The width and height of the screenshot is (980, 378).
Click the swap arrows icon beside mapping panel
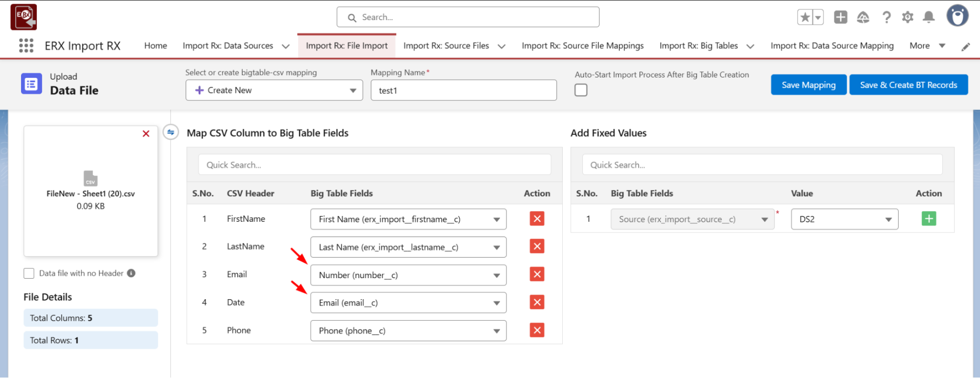[x=171, y=132]
